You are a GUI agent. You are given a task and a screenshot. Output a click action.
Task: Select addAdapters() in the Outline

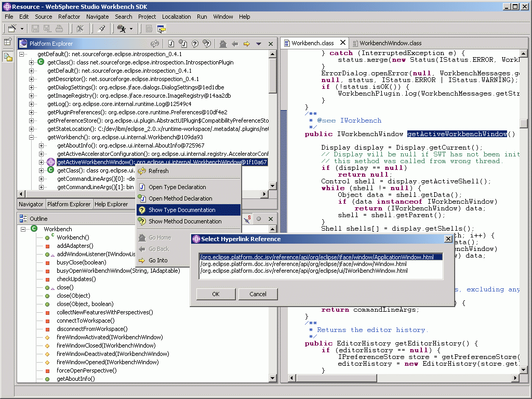click(x=75, y=246)
